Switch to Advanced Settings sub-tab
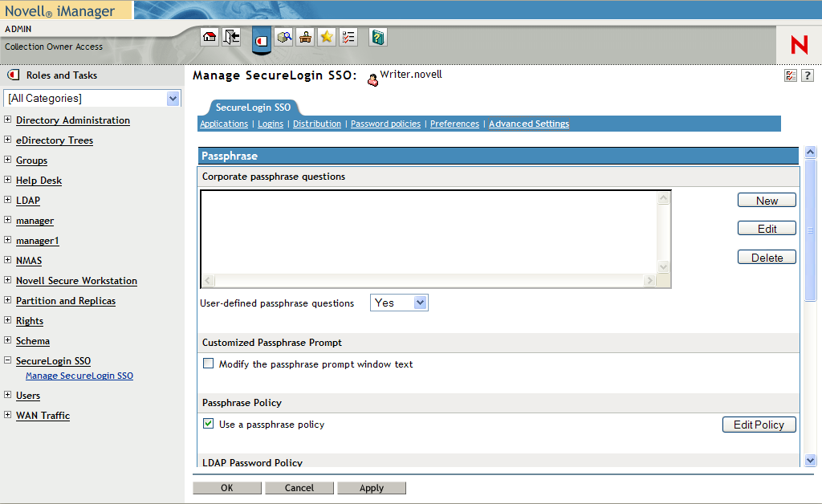 point(529,124)
